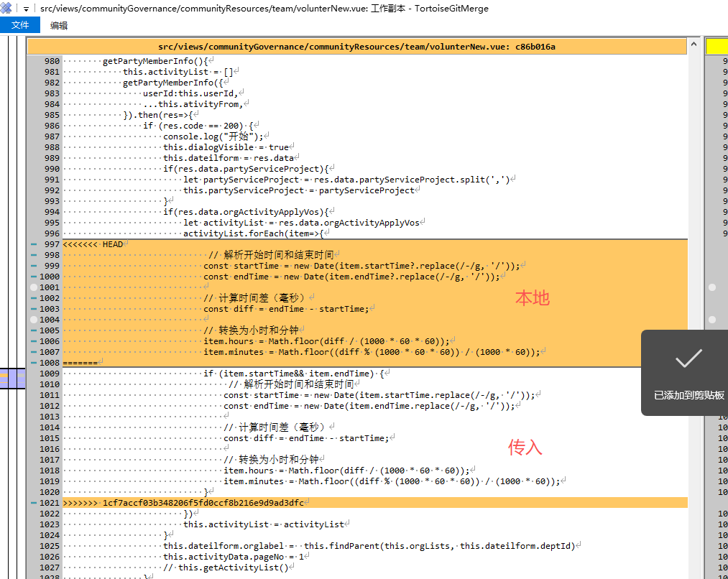The image size is (728, 579).
Task: Click the minus marker beside line 1000
Action: [34, 277]
